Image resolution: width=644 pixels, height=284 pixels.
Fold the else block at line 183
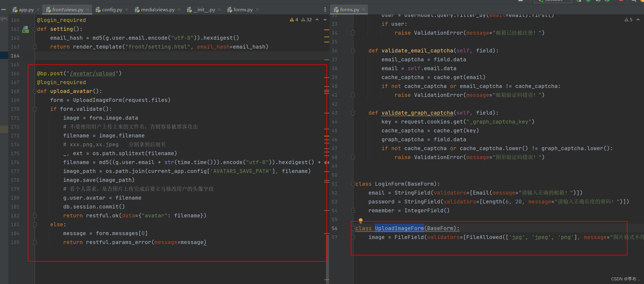[35, 224]
